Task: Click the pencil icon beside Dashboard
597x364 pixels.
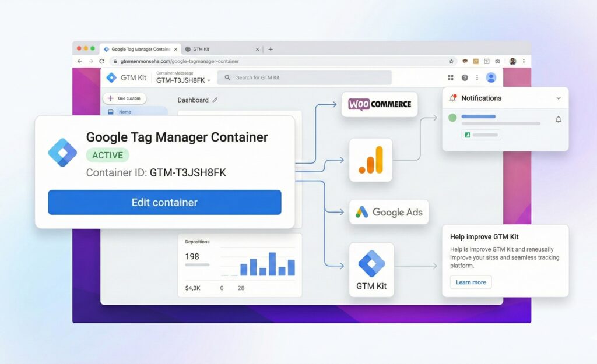Action: (216, 100)
